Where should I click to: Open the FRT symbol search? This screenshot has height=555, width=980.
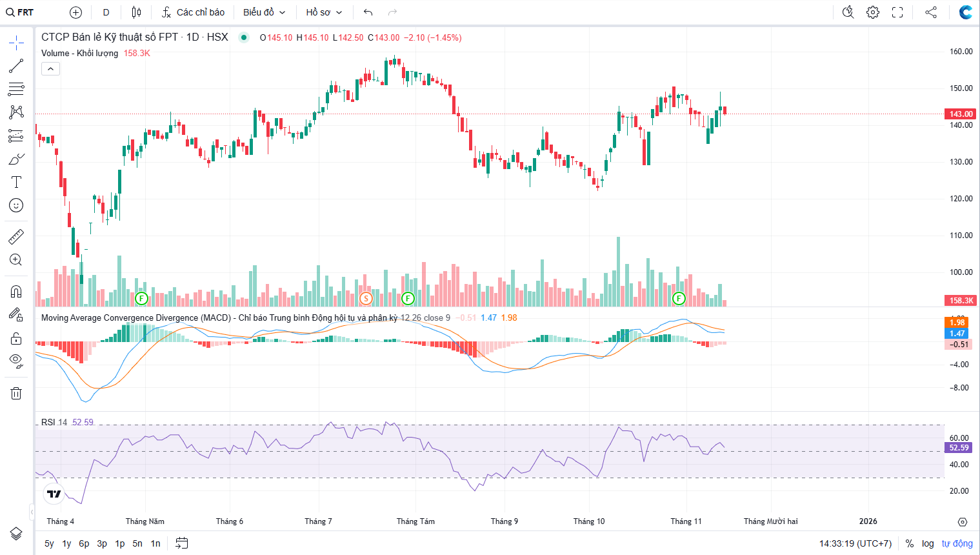click(20, 12)
